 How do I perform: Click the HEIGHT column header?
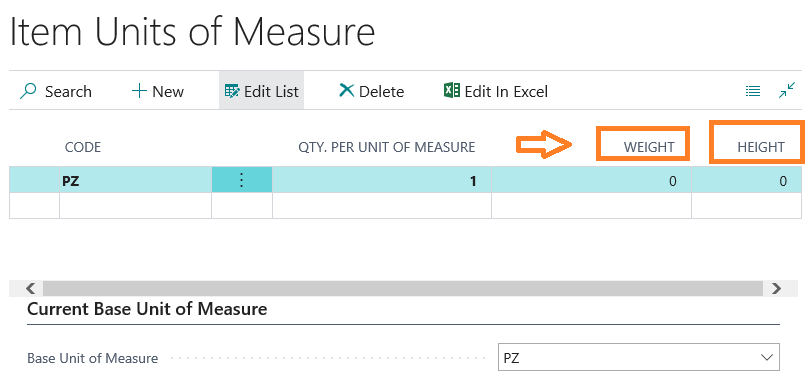(x=761, y=148)
